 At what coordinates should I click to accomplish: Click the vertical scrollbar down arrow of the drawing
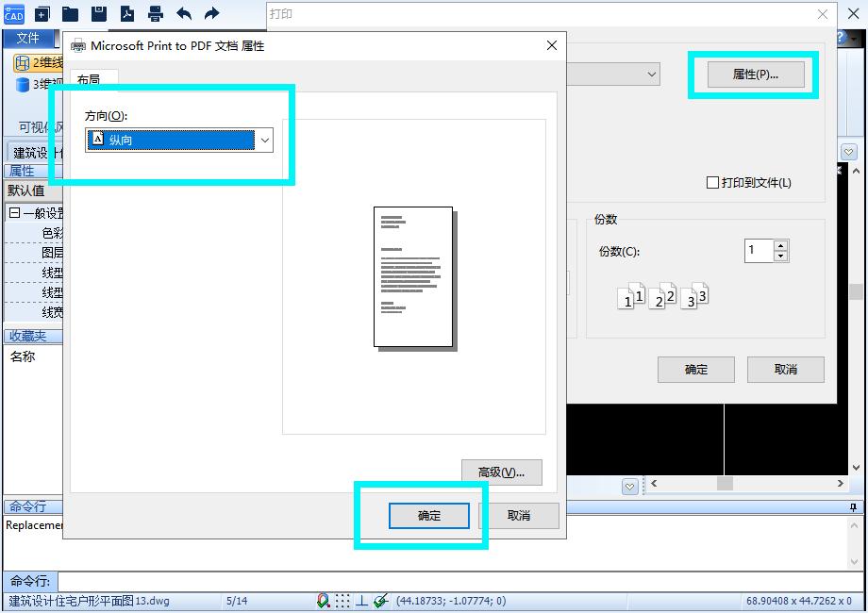coord(856,468)
